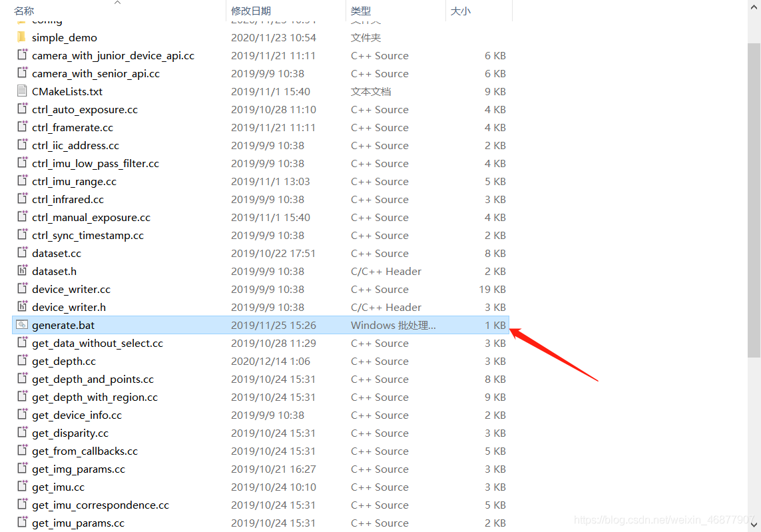The height and width of the screenshot is (532, 761).
Task: Click the date 2019/10/28 11:29
Action: tap(273, 343)
